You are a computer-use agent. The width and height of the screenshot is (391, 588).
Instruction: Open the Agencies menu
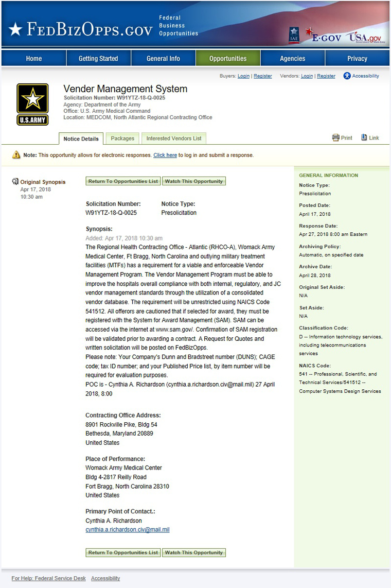point(293,59)
